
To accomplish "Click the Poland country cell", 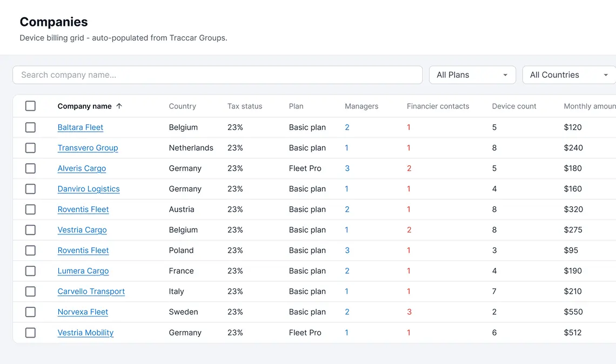I will 181,251.
